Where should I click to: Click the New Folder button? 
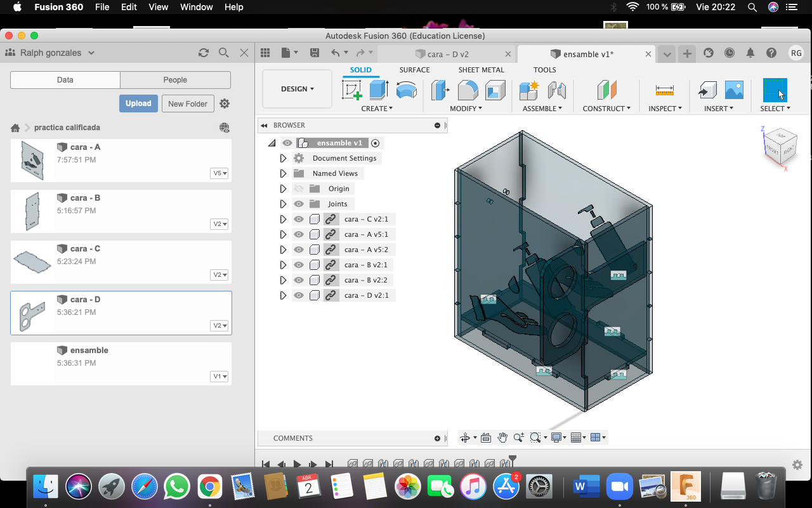[187, 104]
